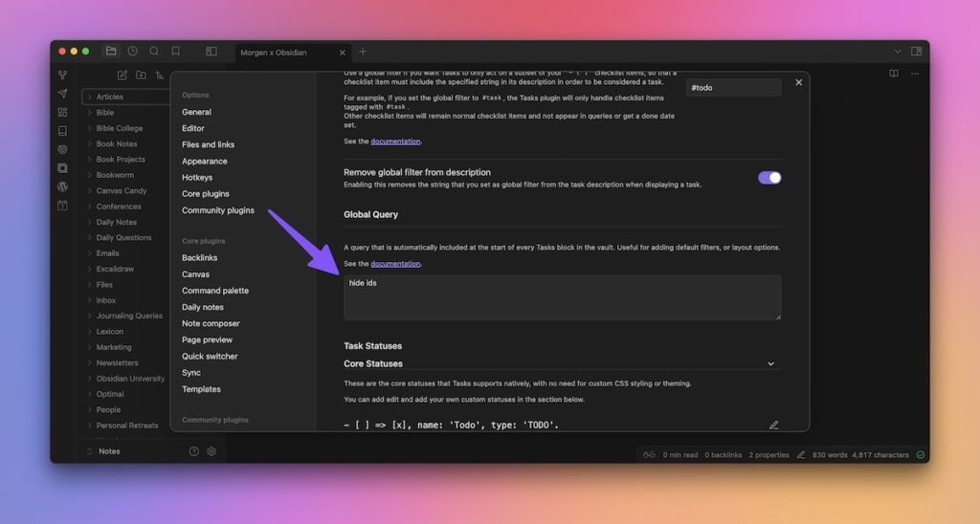Open General settings section
980x524 pixels.
coord(196,112)
